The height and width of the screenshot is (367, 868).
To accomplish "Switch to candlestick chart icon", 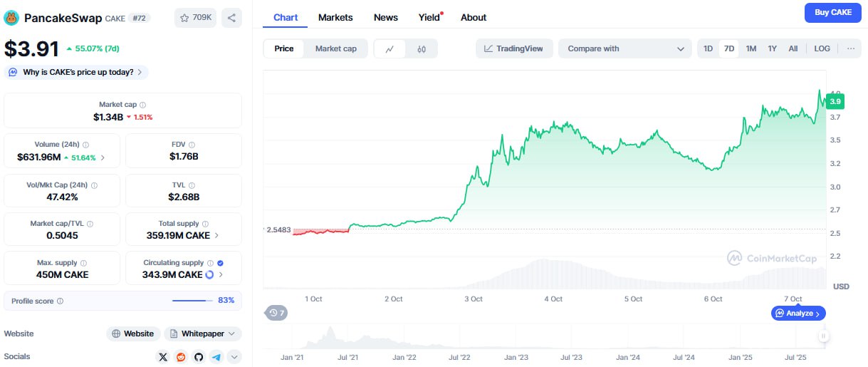I will 422,48.
